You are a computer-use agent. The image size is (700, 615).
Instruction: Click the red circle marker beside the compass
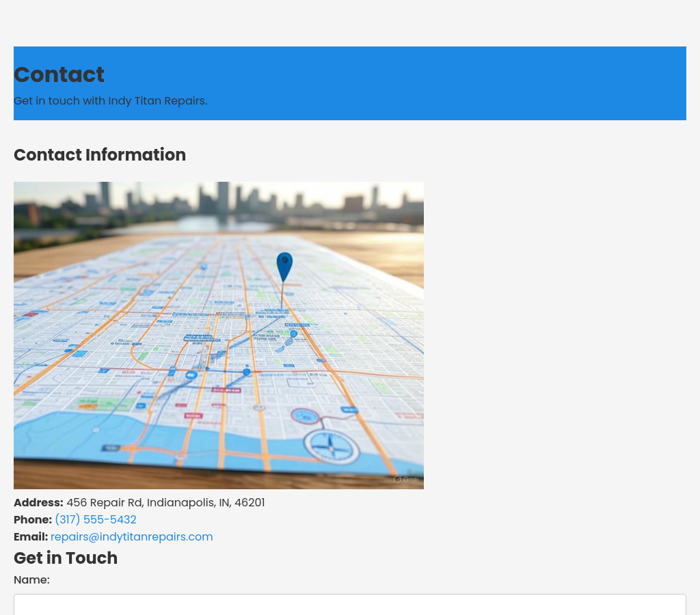(304, 415)
